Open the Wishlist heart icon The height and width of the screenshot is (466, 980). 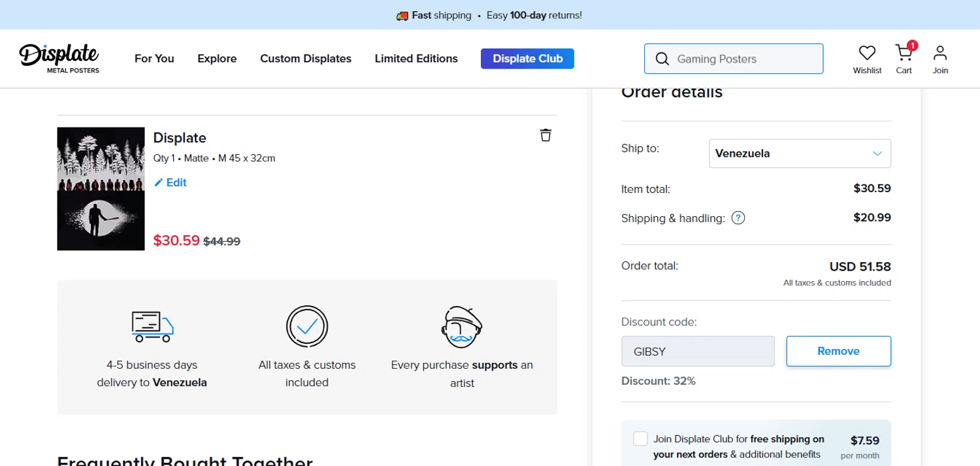(867, 53)
